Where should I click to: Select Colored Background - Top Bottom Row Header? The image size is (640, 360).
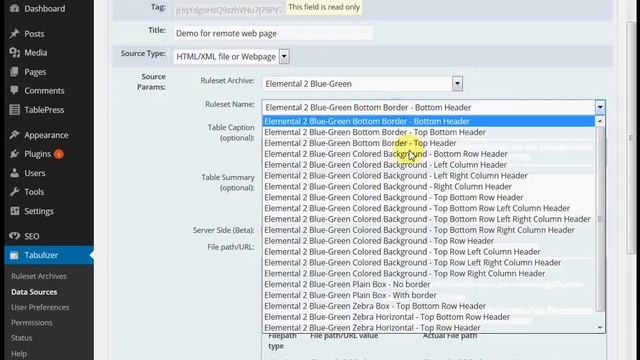429,197
